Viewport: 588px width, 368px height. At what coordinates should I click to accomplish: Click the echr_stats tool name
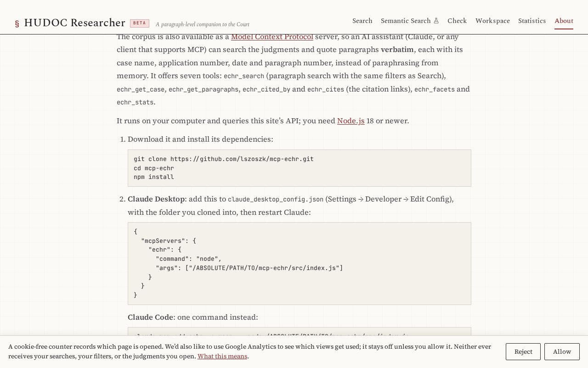tap(135, 103)
